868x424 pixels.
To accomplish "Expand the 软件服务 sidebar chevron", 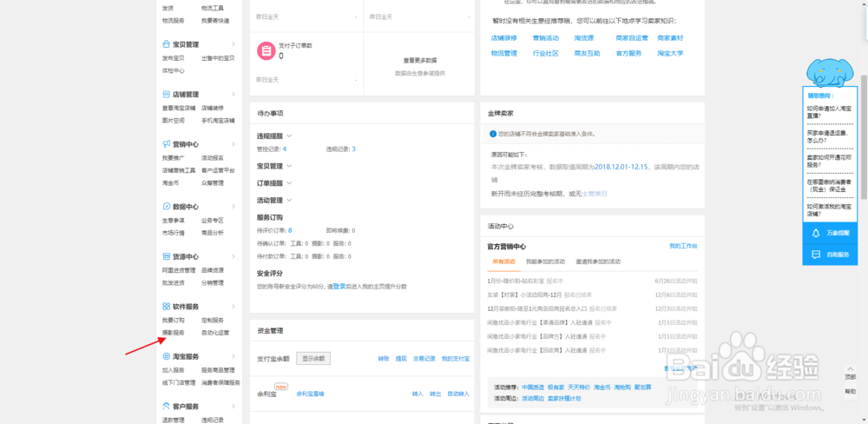I will 233,307.
